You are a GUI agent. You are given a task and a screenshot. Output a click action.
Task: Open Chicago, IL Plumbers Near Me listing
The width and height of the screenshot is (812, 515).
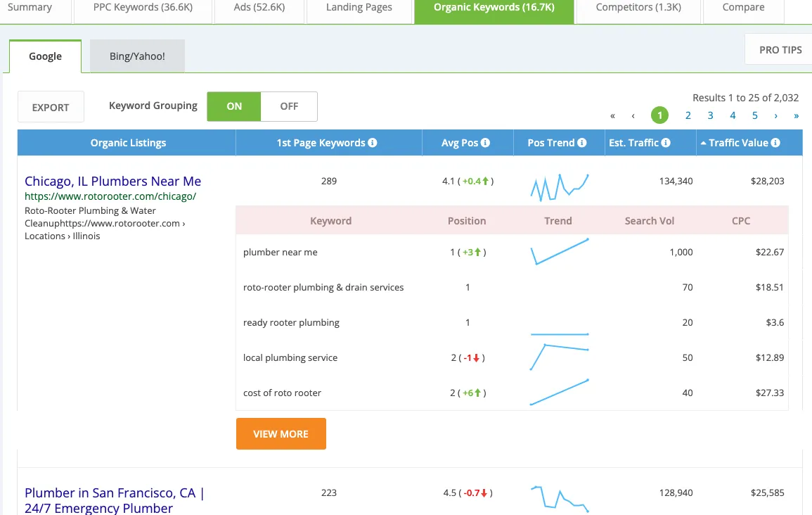point(113,182)
